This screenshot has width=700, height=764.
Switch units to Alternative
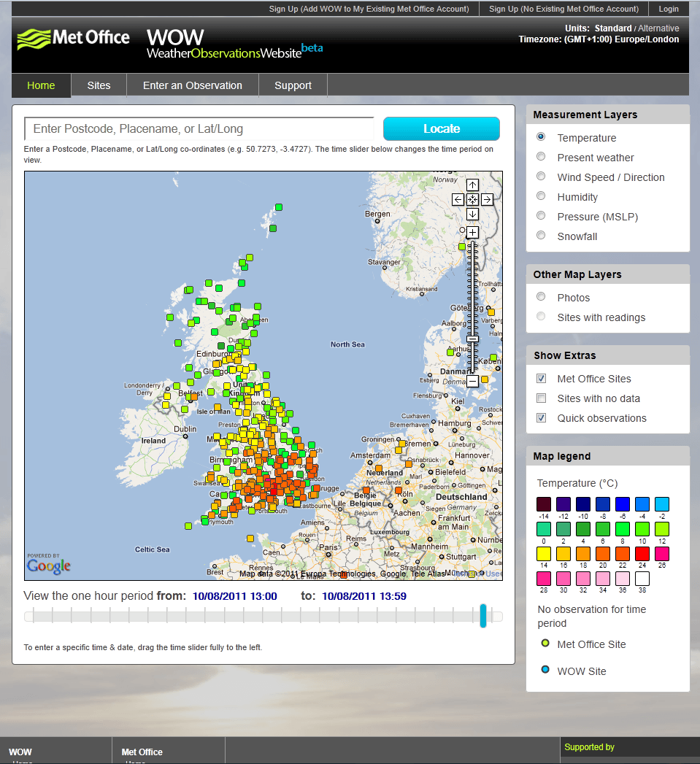click(658, 28)
